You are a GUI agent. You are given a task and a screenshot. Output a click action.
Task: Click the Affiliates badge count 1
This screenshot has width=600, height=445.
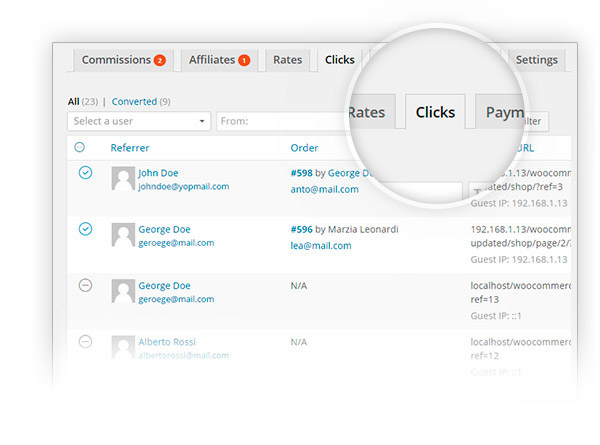[244, 60]
